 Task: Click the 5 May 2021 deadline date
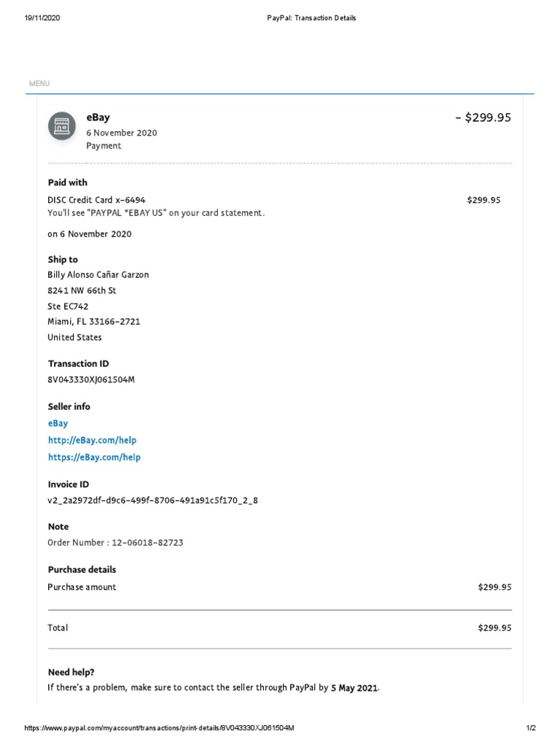click(x=354, y=688)
